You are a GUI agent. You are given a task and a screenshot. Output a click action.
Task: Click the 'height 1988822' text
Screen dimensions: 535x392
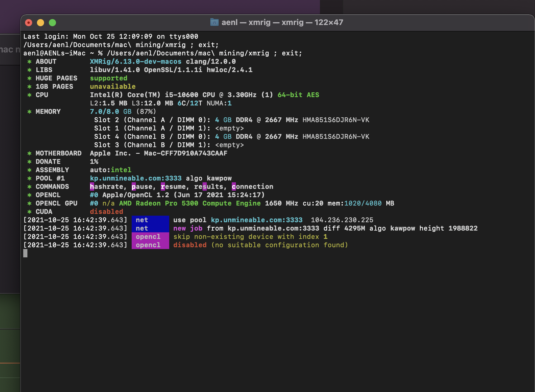click(x=448, y=228)
